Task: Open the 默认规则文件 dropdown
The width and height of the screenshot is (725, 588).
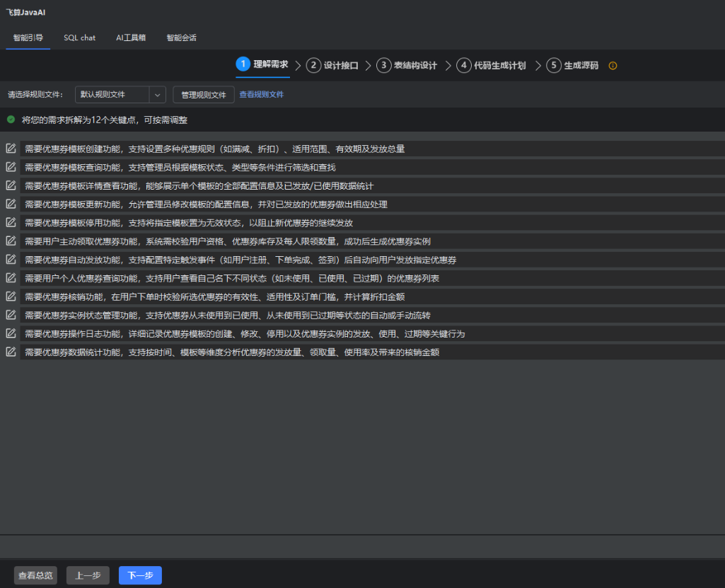Action: point(112,95)
